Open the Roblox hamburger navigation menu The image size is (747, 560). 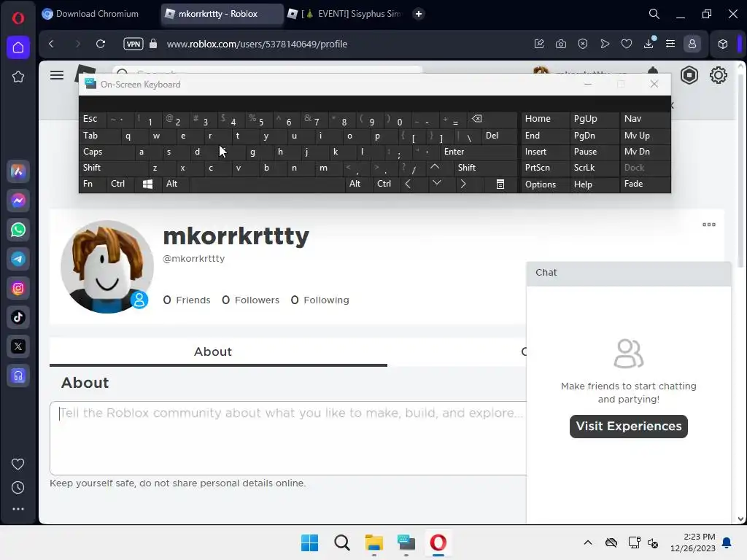tap(57, 75)
